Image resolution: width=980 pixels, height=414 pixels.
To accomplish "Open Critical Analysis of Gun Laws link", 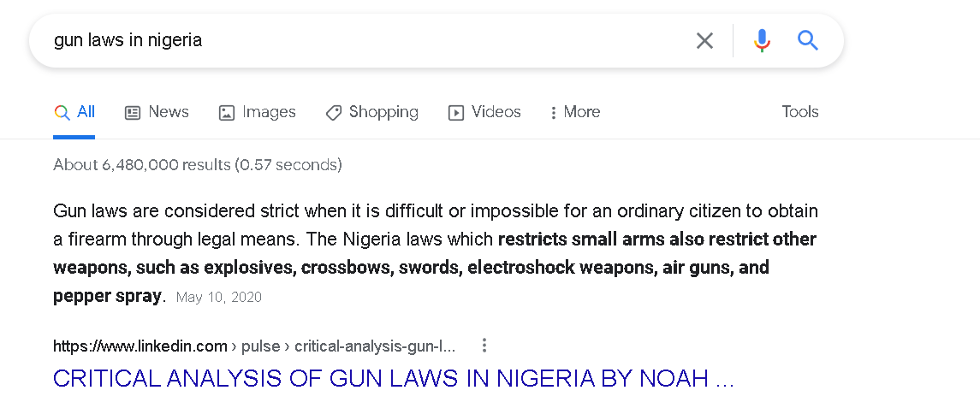I will tap(393, 378).
